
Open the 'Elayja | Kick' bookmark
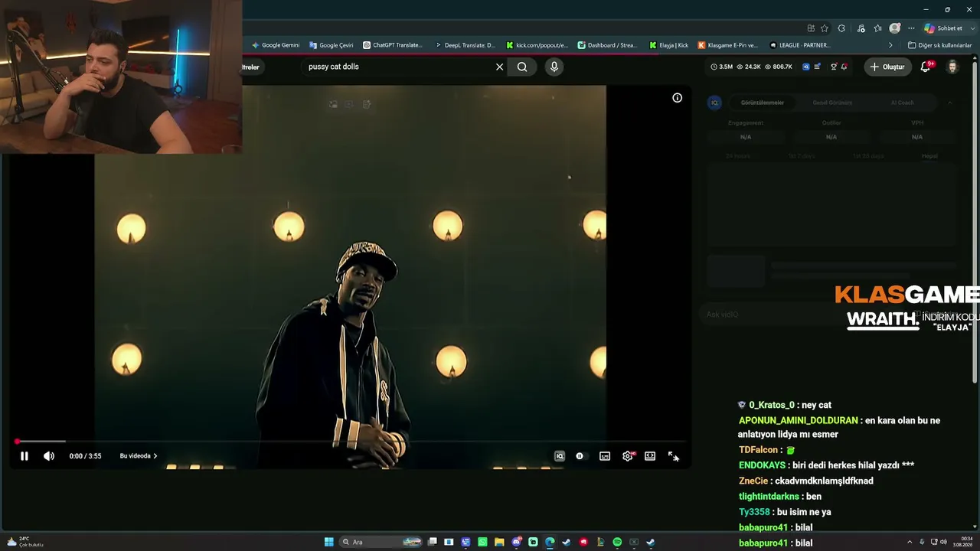668,45
